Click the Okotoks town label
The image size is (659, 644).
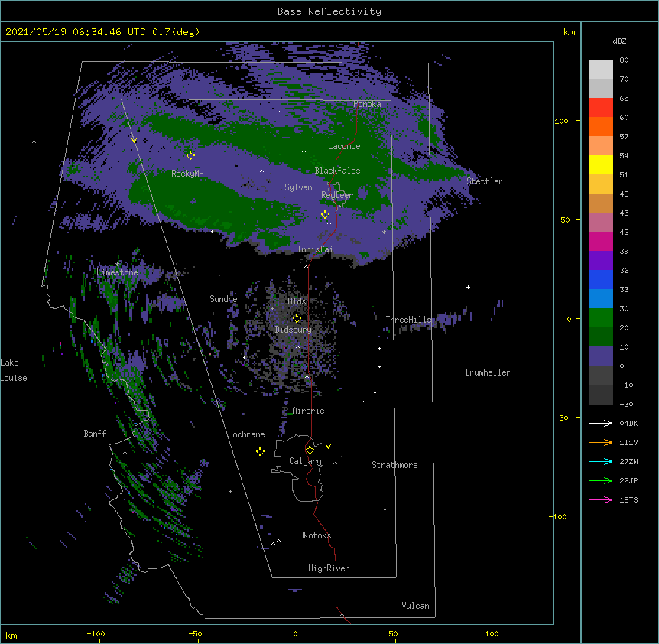click(315, 535)
